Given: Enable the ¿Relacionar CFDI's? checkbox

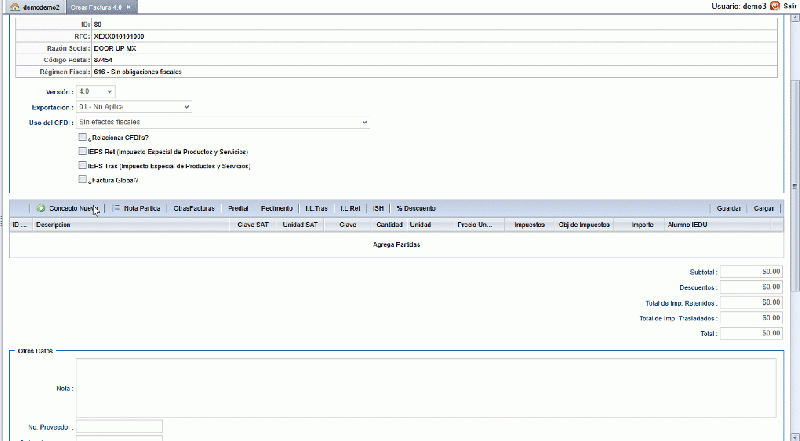Looking at the screenshot, I should [x=82, y=137].
